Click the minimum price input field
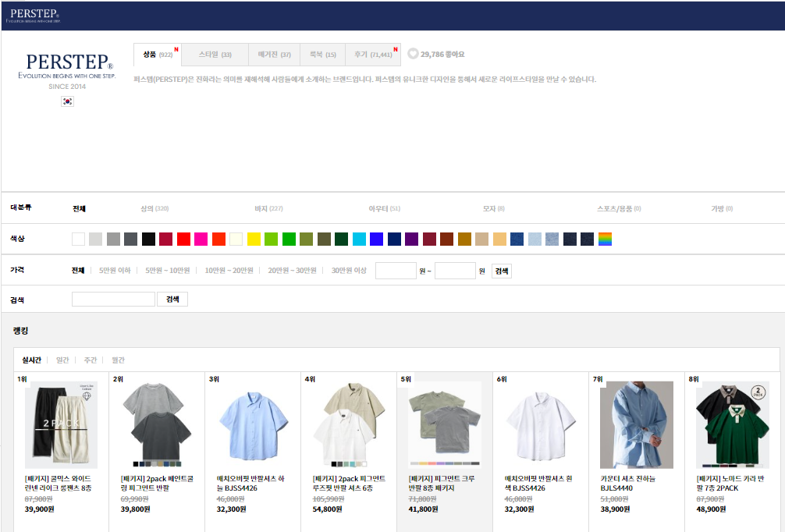Viewport: 785px width, 532px height. coord(396,271)
